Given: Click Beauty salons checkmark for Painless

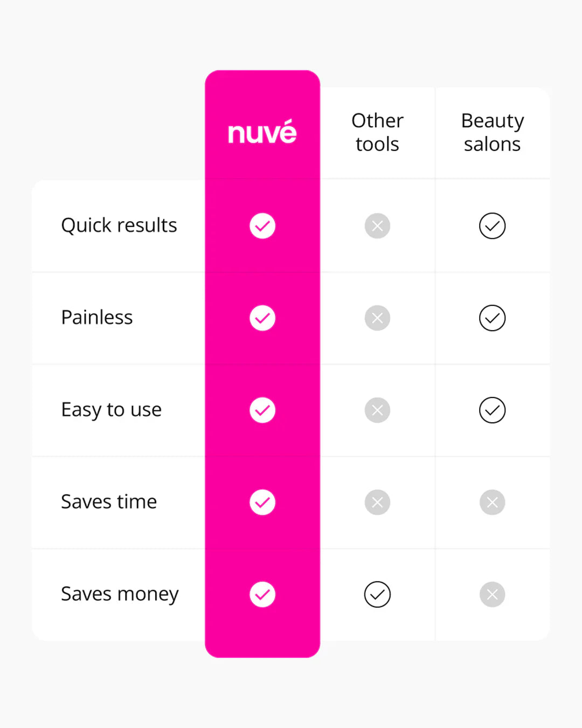Looking at the screenshot, I should tap(492, 318).
